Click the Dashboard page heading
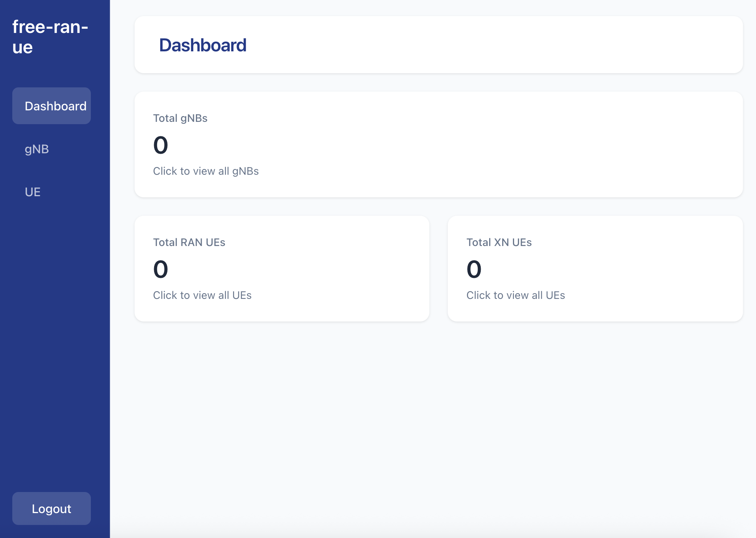This screenshot has width=756, height=538. pyautogui.click(x=203, y=45)
